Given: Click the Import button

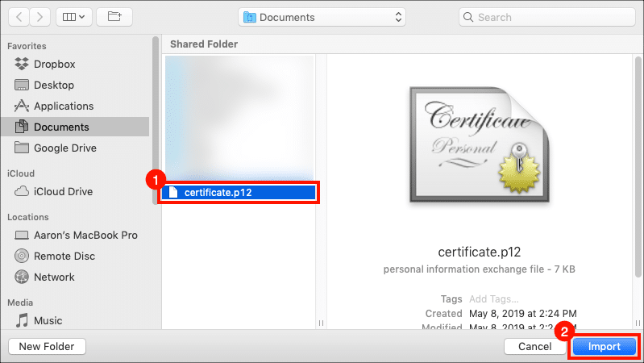Looking at the screenshot, I should [x=604, y=346].
